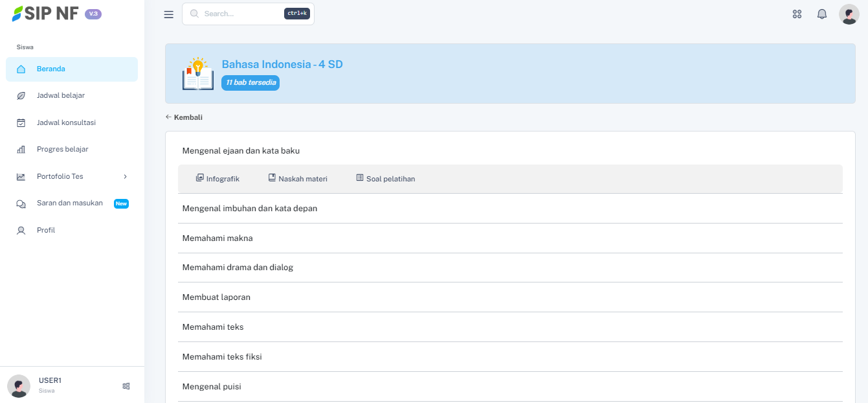Click the Kembali back link

point(184,117)
